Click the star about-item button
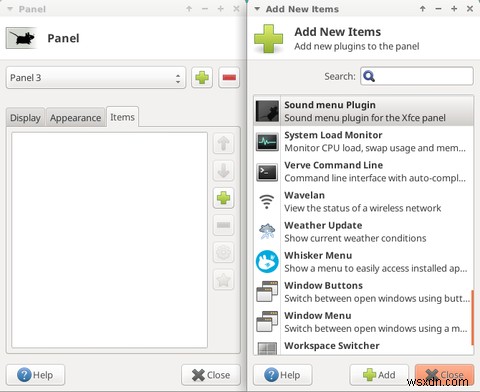The width and height of the screenshot is (480, 392). [223, 280]
